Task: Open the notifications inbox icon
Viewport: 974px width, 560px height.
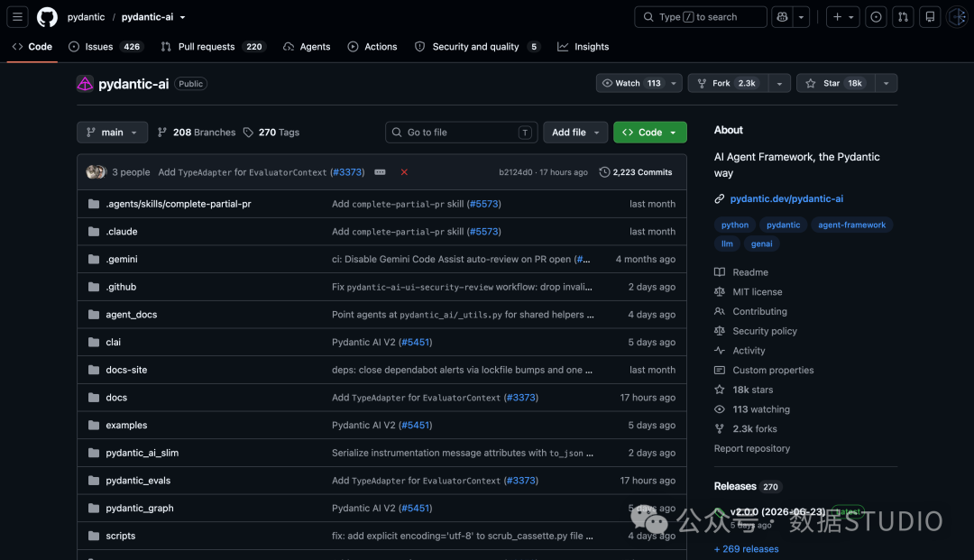Action: [x=930, y=17]
